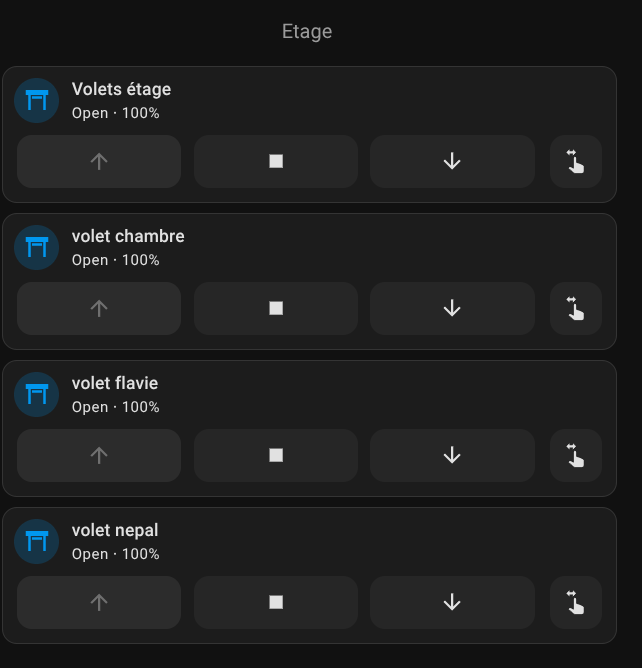Stop the volet chambre shutter

276,308
